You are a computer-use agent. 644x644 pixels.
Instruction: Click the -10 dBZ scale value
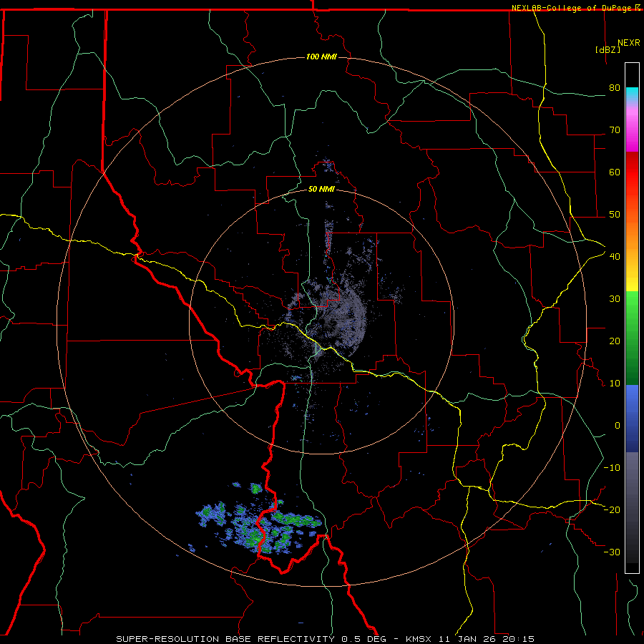click(x=612, y=468)
